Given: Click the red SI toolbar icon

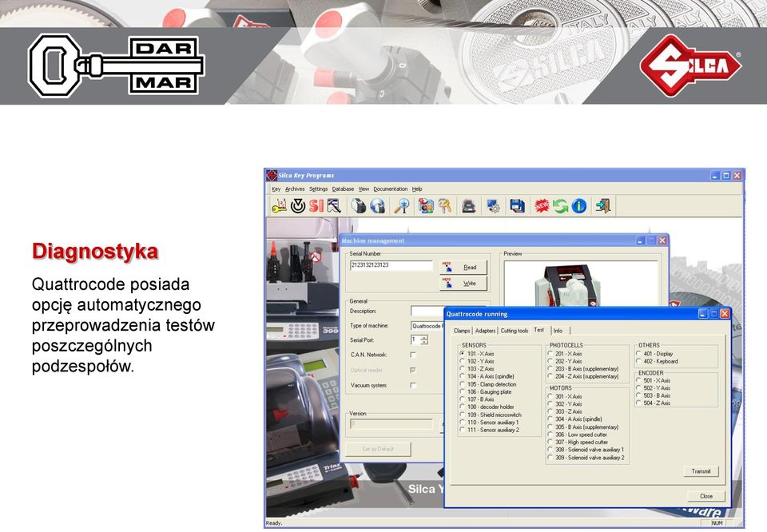Looking at the screenshot, I should pos(316,206).
